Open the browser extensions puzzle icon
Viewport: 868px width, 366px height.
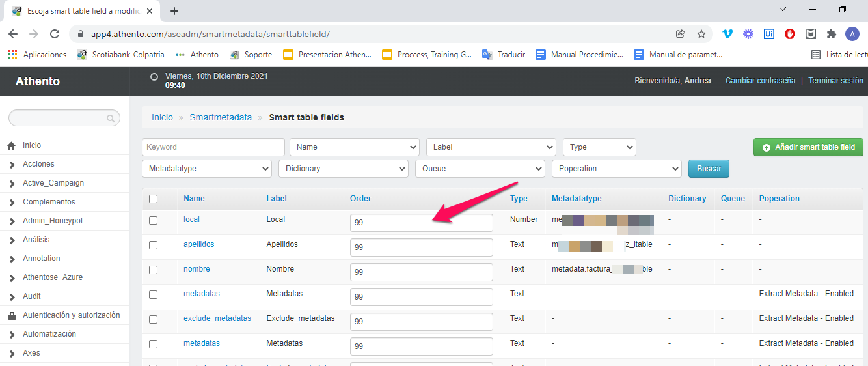(831, 34)
